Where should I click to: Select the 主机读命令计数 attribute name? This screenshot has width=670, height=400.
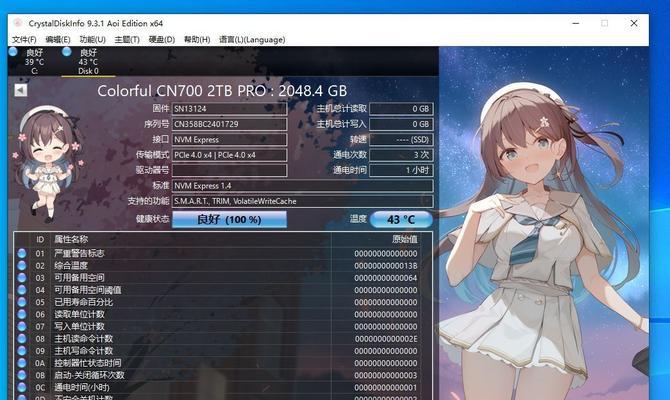click(83, 338)
